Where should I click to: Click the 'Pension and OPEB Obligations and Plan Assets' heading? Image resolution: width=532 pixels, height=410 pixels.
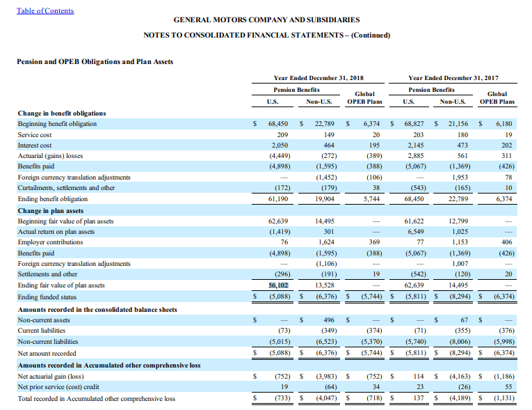click(x=95, y=62)
